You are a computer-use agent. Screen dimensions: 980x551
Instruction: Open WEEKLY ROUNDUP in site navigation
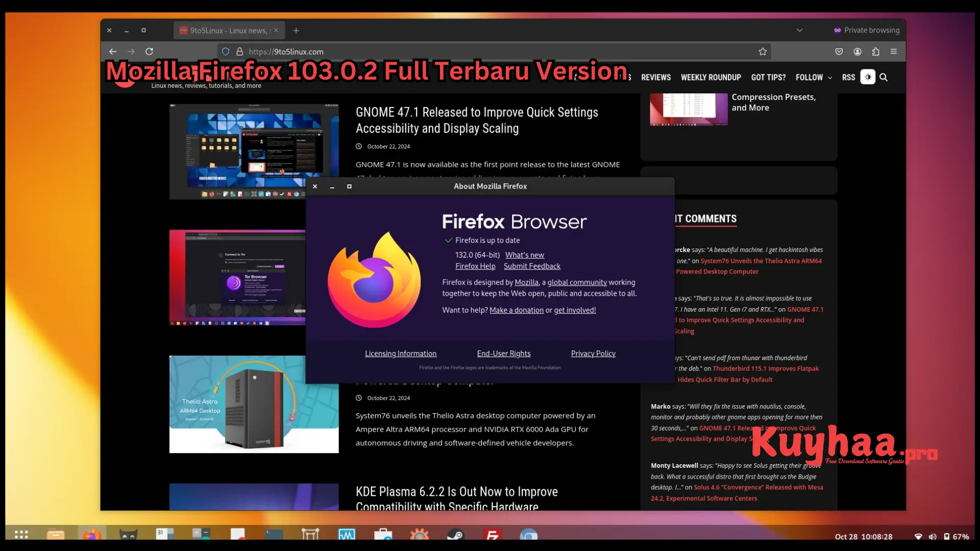[x=711, y=78]
